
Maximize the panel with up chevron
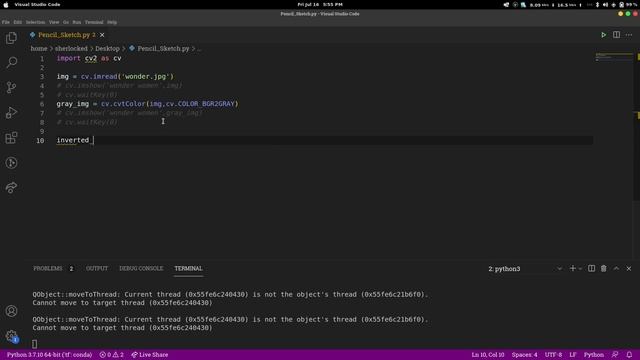click(x=616, y=269)
